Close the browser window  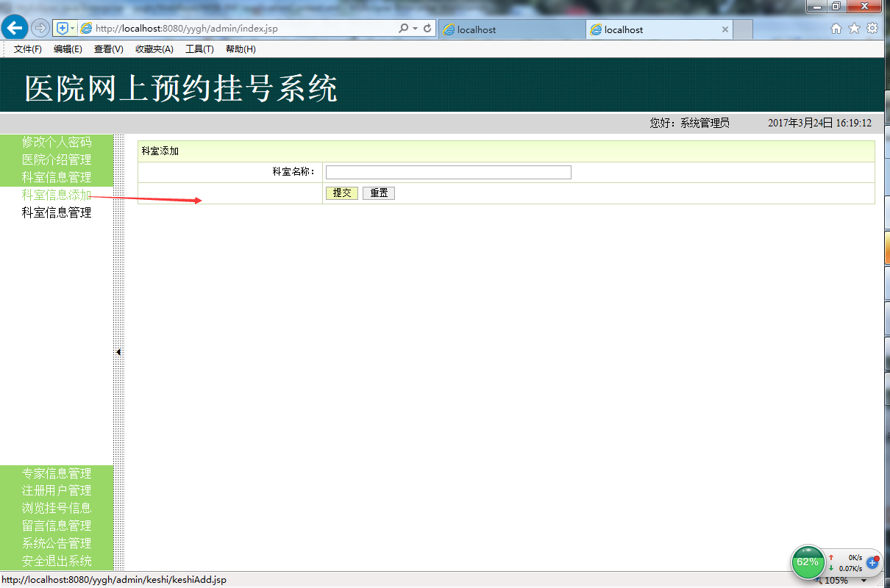coord(865,7)
